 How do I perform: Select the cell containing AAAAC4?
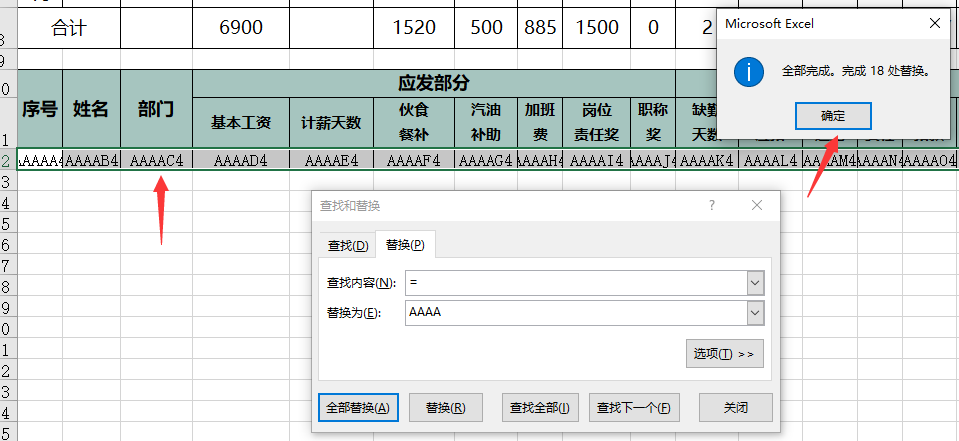tap(155, 160)
